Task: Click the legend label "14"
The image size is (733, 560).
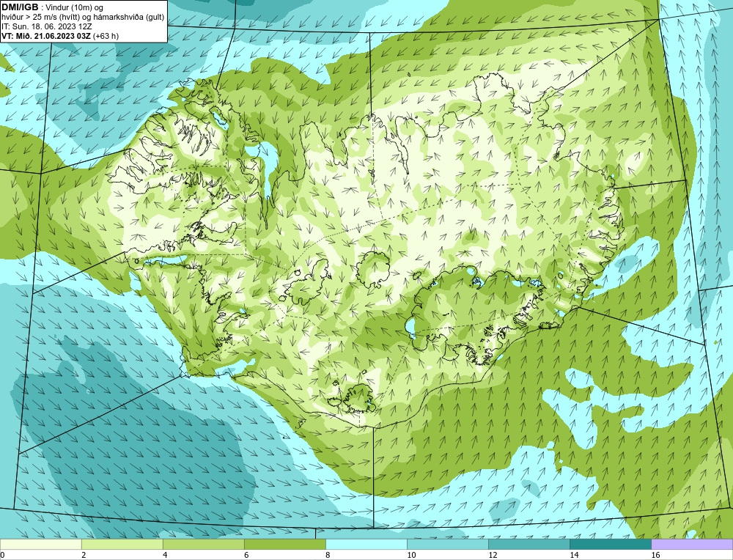Action: [x=574, y=555]
